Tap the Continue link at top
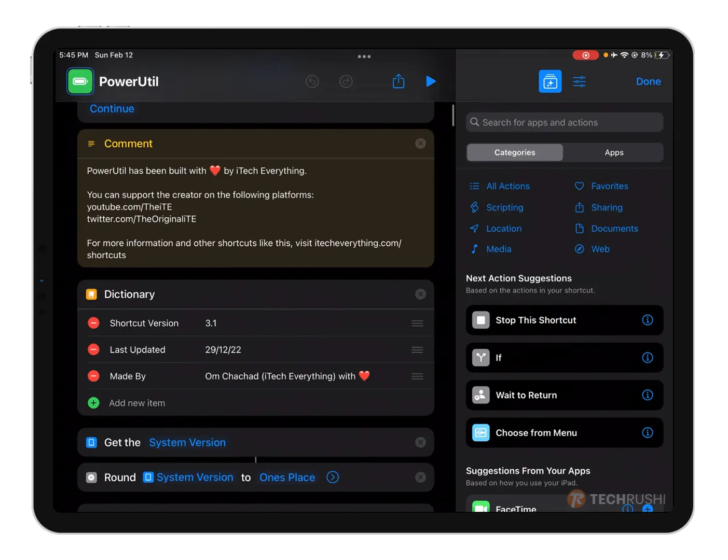The width and height of the screenshot is (728, 560). click(x=112, y=109)
